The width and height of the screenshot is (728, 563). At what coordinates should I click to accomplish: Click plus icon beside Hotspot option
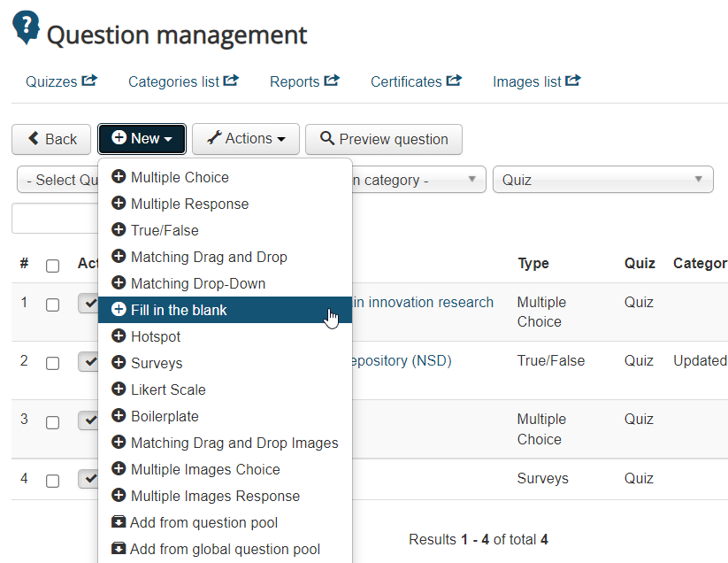tap(119, 336)
